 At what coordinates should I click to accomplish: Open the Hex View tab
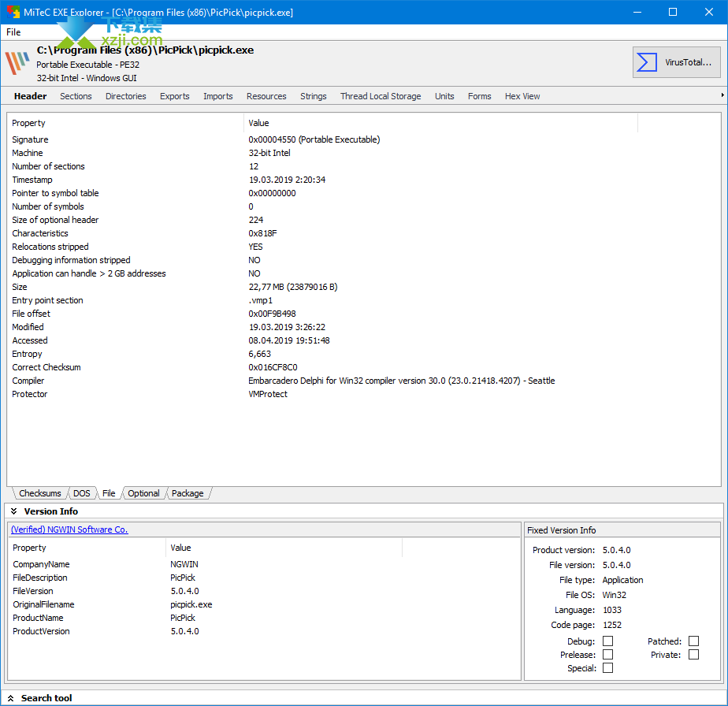[x=522, y=96]
